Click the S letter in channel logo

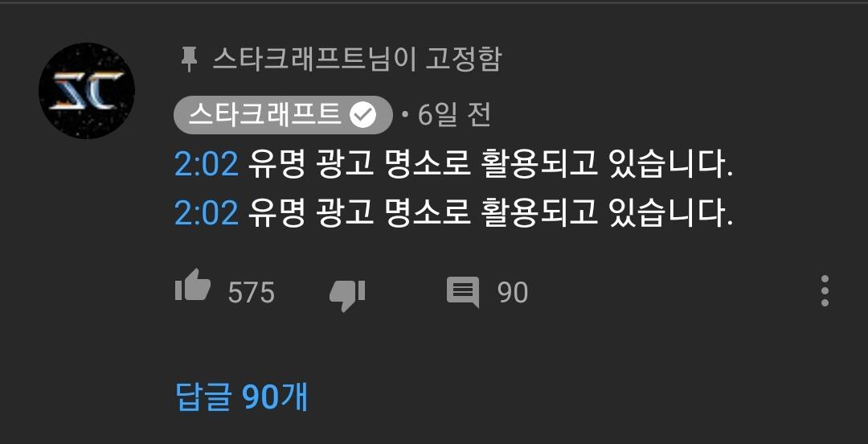pos(70,90)
